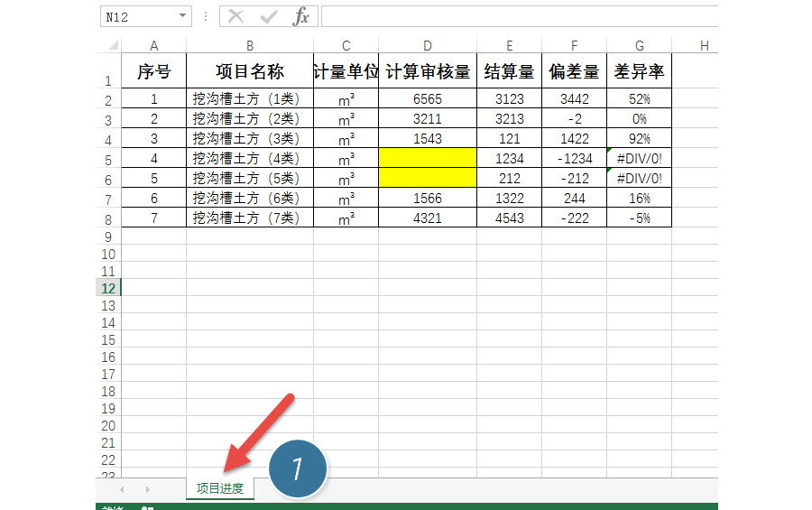812x510 pixels.
Task: Click the #DIV/0! cell in row 5
Action: click(639, 158)
